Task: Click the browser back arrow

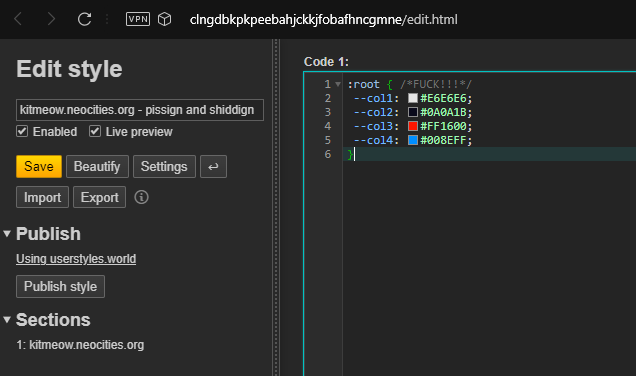Action: coord(18,19)
